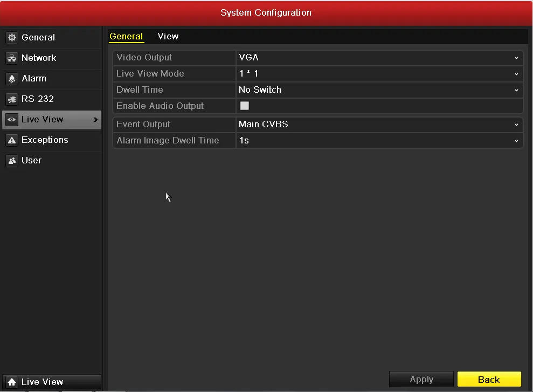Click the home icon at bottom left
Viewport: 533px width, 392px height.
click(12, 382)
